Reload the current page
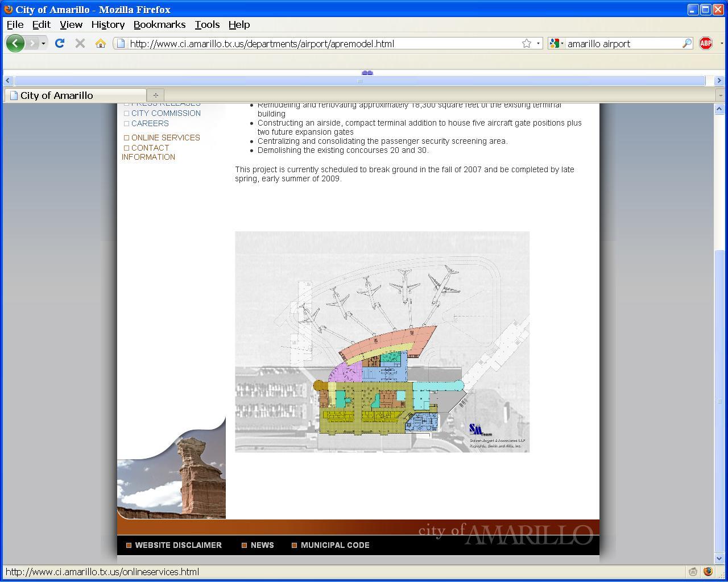728x582 pixels. tap(60, 43)
